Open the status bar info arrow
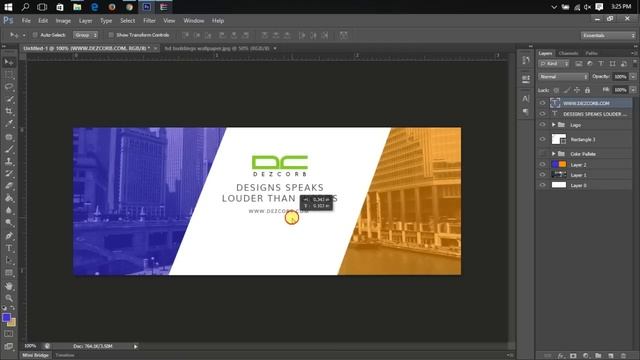This screenshot has height=360, width=640. click(x=136, y=347)
